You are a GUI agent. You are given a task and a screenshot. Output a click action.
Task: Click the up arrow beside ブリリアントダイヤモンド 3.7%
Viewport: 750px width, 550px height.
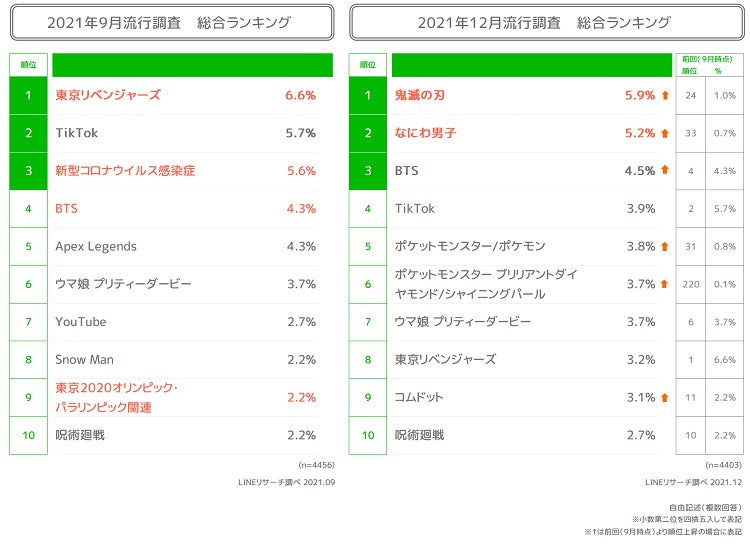(x=664, y=284)
